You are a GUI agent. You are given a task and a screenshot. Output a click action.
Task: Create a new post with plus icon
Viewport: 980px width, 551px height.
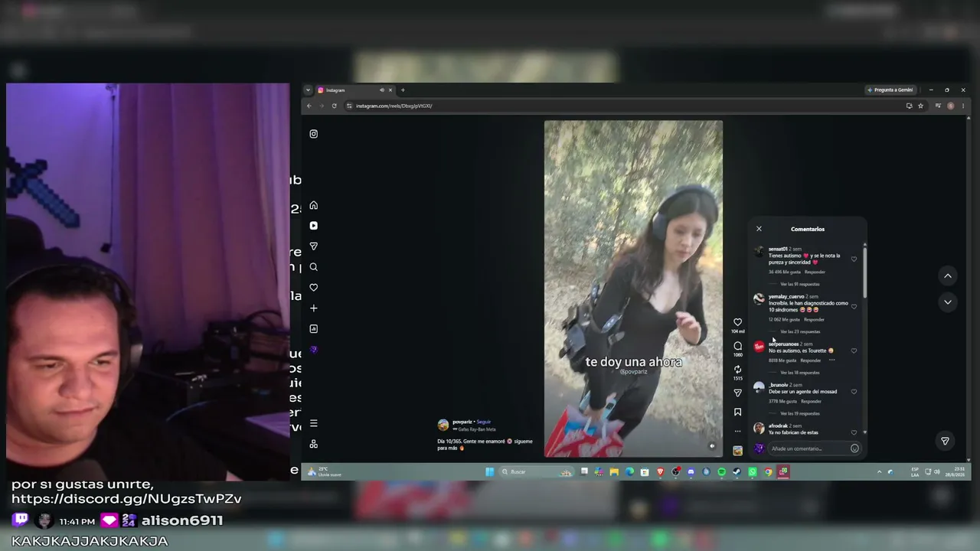tap(313, 308)
